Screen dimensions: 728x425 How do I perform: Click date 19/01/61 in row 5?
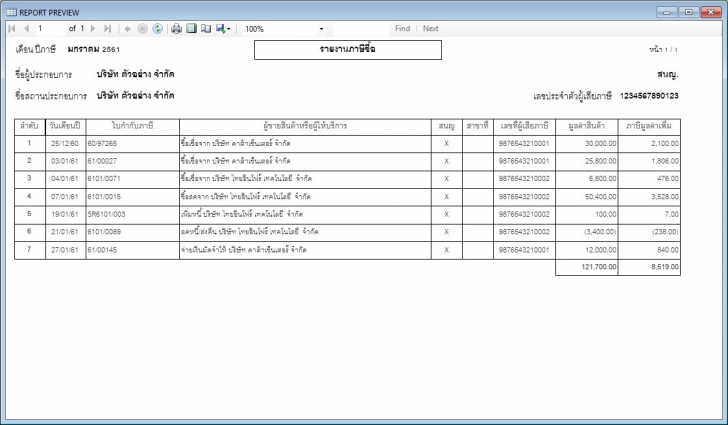pos(65,214)
